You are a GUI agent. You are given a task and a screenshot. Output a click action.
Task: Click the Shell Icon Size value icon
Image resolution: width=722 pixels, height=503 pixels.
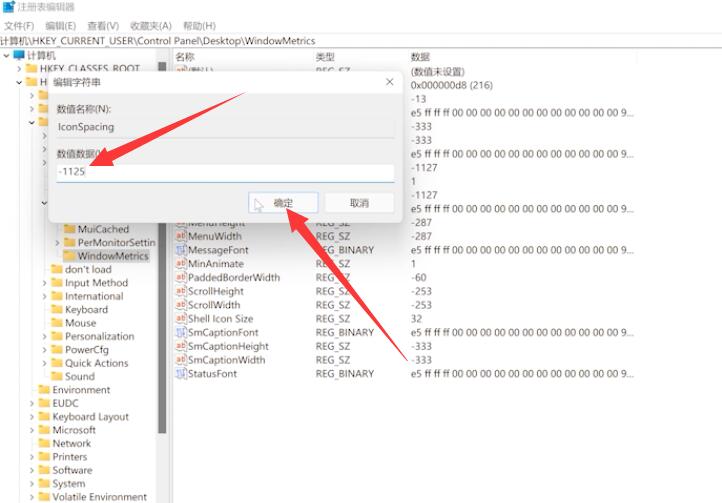coord(181,319)
